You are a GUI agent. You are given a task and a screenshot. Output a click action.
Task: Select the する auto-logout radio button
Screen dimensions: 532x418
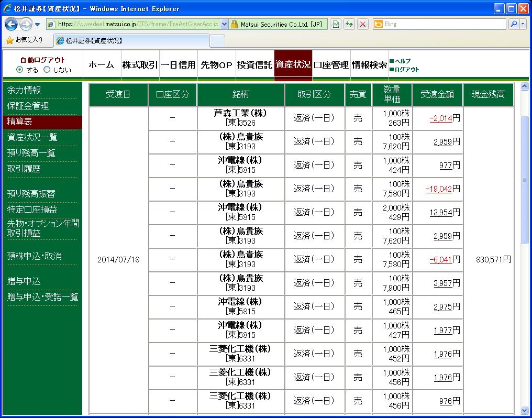[x=20, y=70]
